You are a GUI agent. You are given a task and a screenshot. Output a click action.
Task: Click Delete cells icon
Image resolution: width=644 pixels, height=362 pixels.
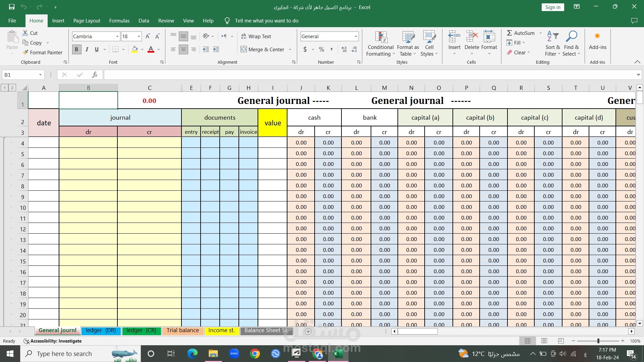point(472,36)
